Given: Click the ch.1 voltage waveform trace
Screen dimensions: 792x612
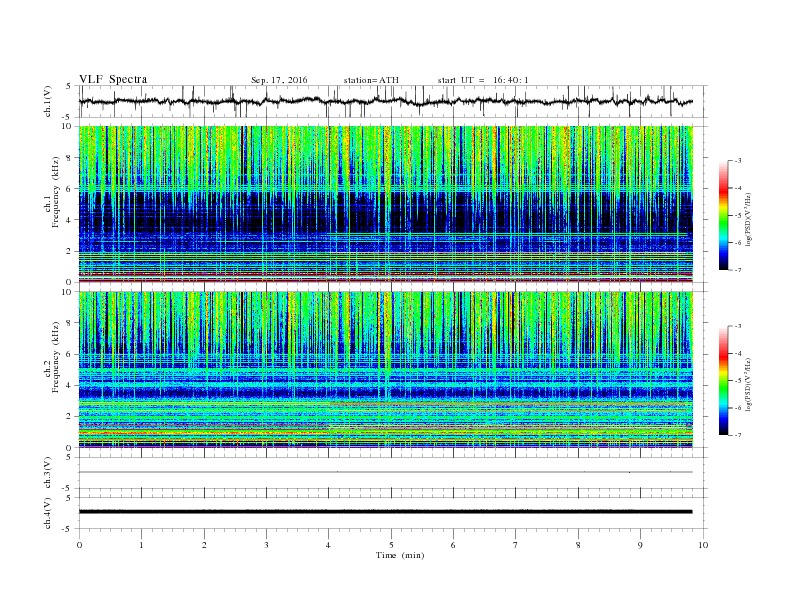Looking at the screenshot, I should 385,101.
